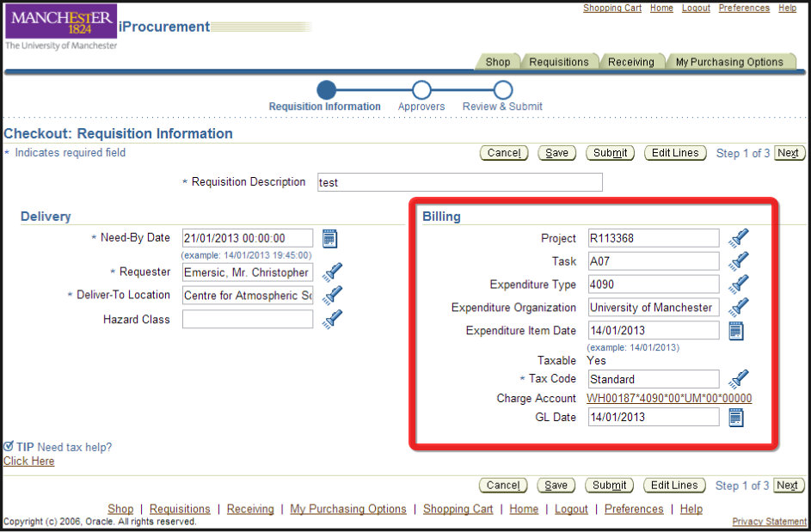This screenshot has width=811, height=532.
Task: Click the top Next button
Action: coord(789,153)
